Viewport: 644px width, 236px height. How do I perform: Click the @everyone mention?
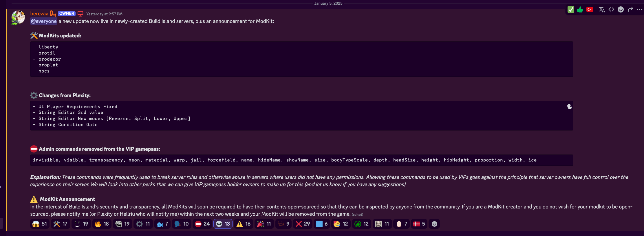point(44,21)
